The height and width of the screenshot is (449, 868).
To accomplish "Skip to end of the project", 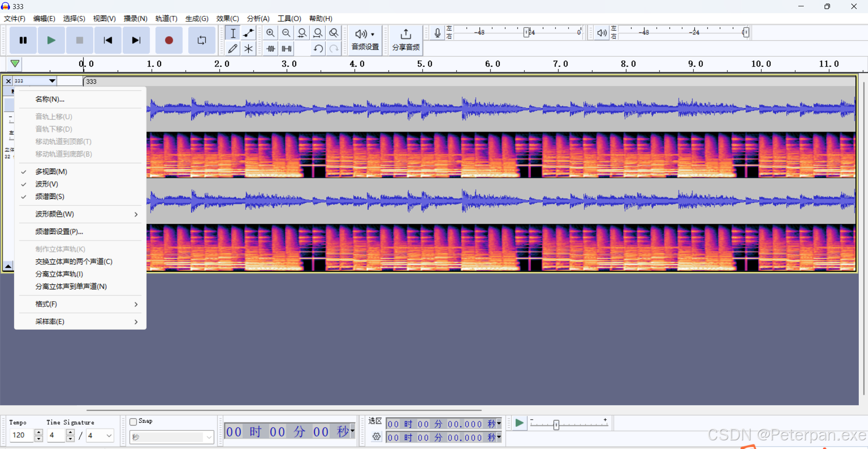I will click(136, 40).
